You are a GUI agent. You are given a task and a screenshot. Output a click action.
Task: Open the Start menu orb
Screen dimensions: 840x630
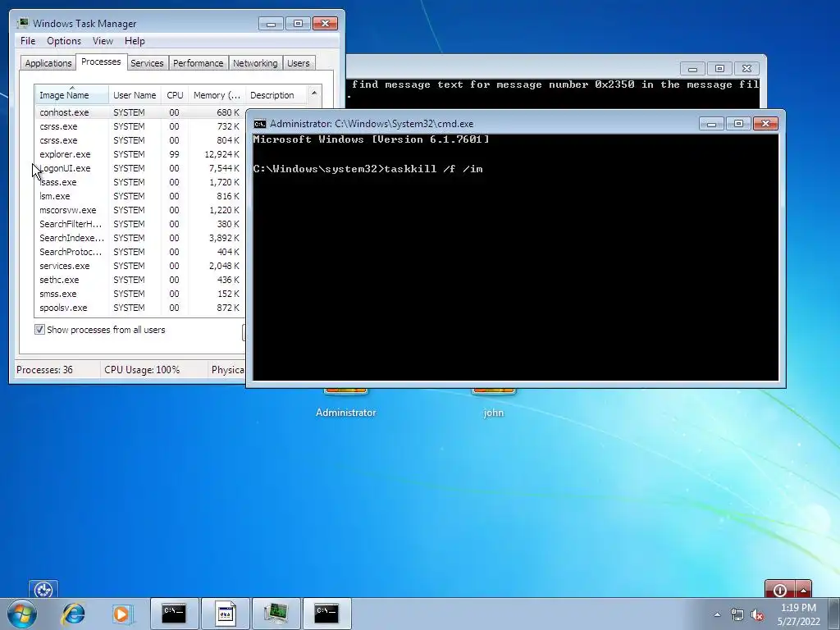click(x=22, y=614)
